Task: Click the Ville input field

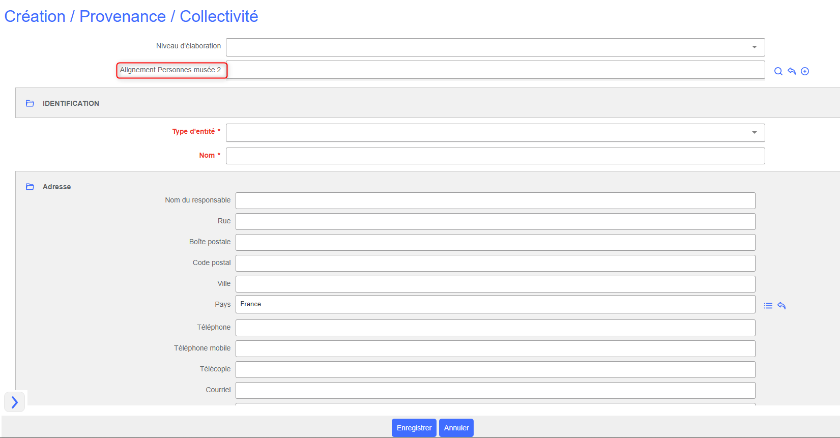Action: [495, 284]
